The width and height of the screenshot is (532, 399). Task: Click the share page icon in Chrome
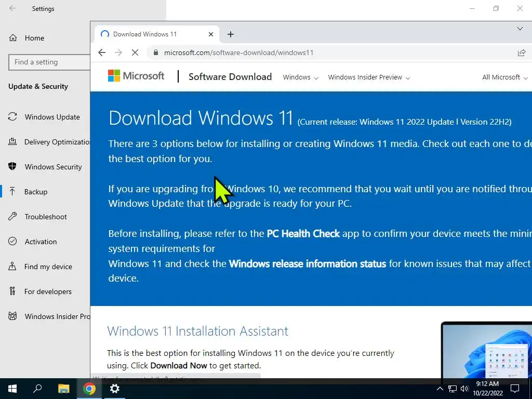pyautogui.click(x=522, y=52)
